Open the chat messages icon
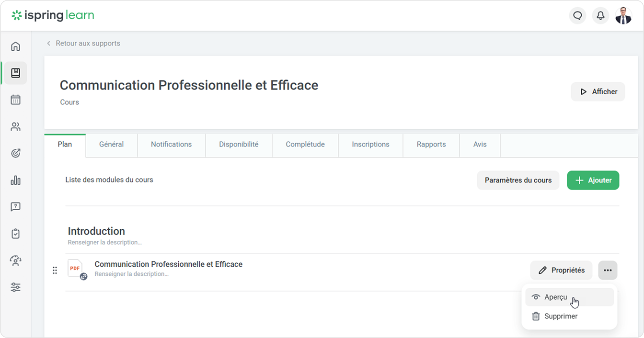 click(577, 16)
